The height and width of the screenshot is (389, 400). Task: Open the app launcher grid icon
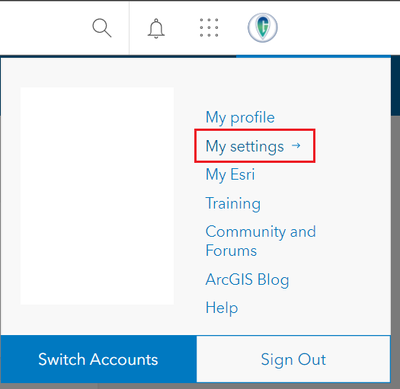tap(209, 28)
